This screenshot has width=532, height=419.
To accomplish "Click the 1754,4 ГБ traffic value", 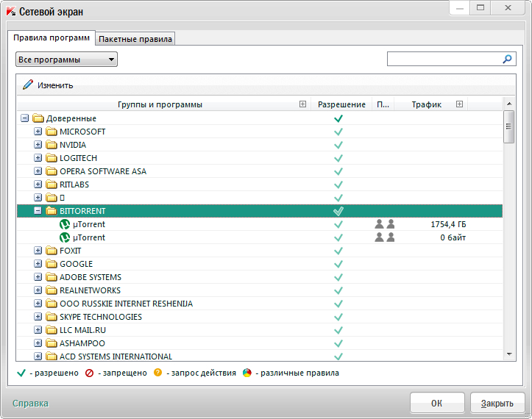I will coord(448,224).
